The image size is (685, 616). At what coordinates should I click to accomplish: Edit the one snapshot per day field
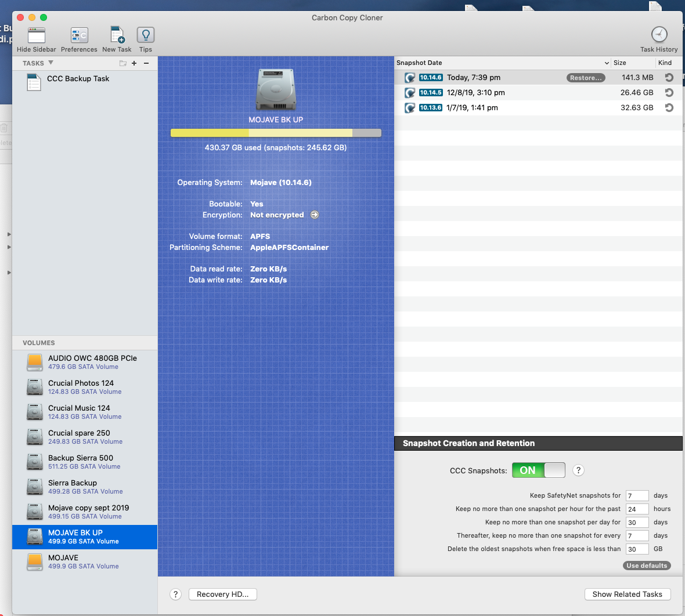click(637, 523)
